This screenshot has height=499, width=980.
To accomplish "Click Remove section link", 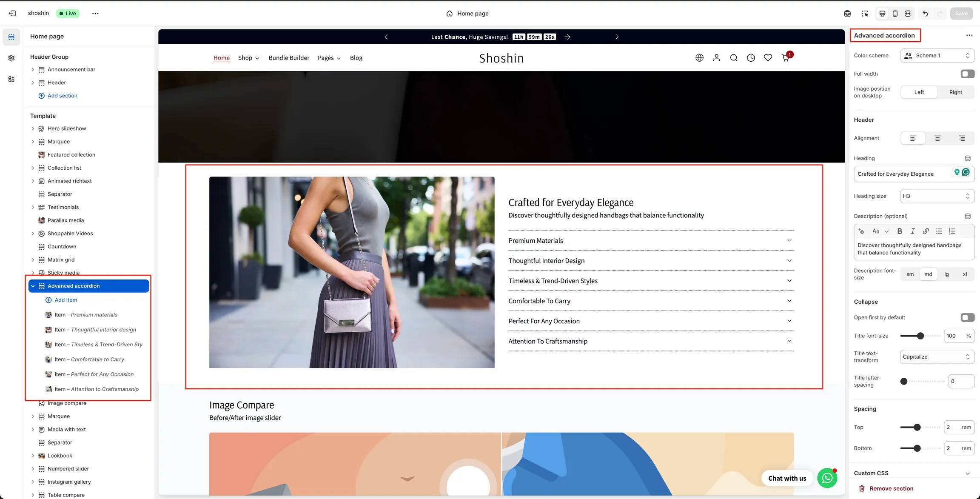I will (891, 488).
